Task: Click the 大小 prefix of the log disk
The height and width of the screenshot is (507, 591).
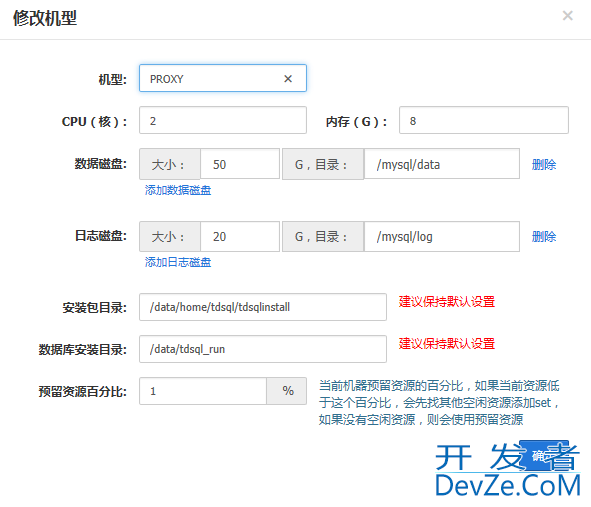Action: pyautogui.click(x=170, y=236)
